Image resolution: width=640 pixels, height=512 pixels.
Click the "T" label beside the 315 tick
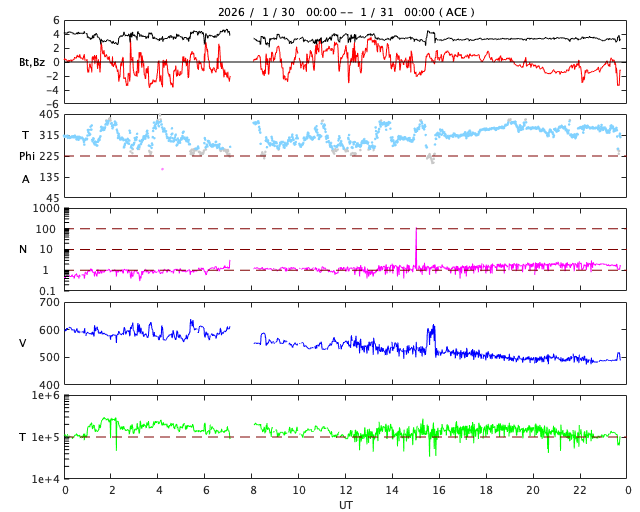click(26, 135)
